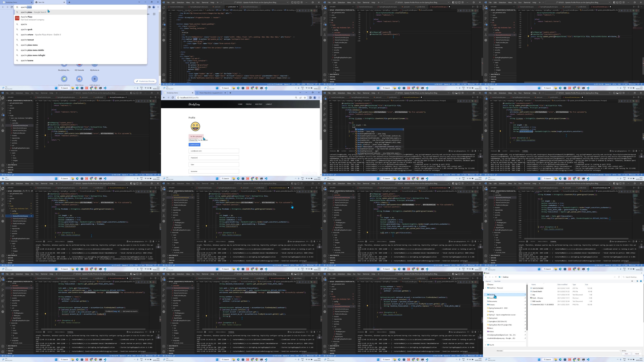
Task: Select the Screenshot 2022-11-29 200053 file
Action: (543, 305)
